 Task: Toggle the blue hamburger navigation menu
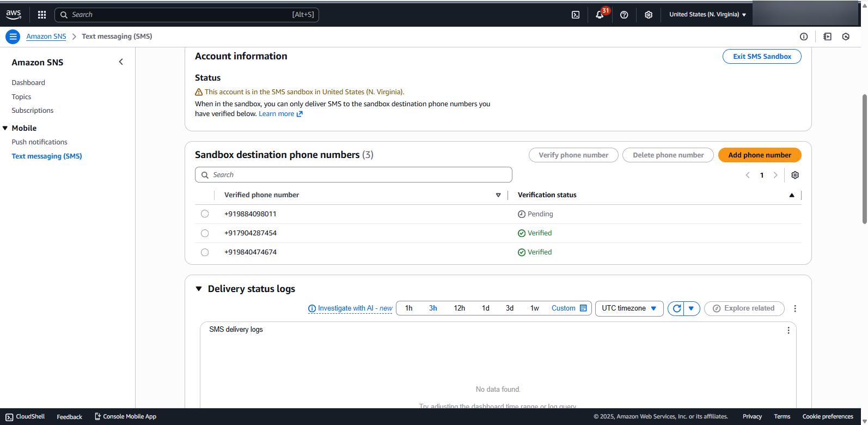[x=13, y=37]
